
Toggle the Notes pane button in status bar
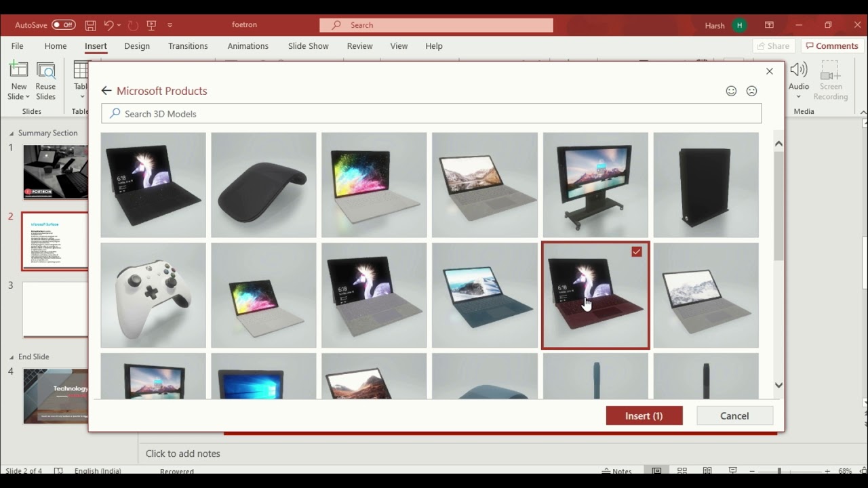617,471
